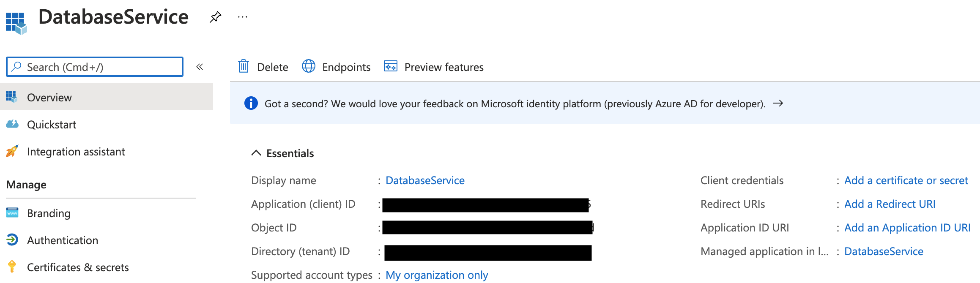Viewport: 980px width, 283px height.
Task: Open My organization only account types link
Action: tap(436, 275)
